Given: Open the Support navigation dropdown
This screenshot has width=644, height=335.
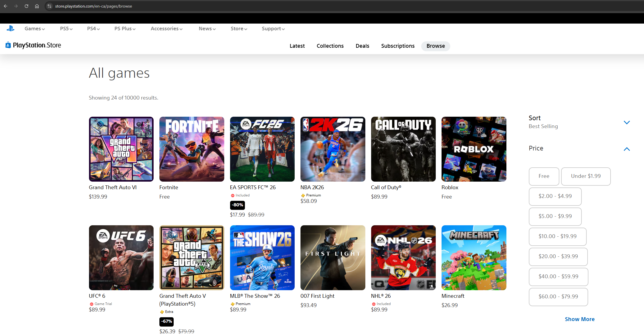Looking at the screenshot, I should point(273,29).
